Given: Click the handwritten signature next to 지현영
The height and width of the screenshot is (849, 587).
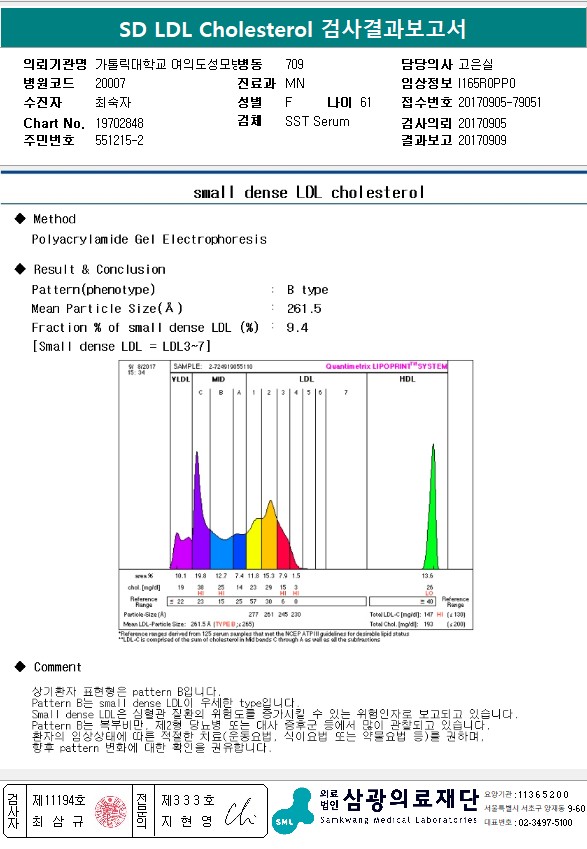Looking at the screenshot, I should click(239, 812).
